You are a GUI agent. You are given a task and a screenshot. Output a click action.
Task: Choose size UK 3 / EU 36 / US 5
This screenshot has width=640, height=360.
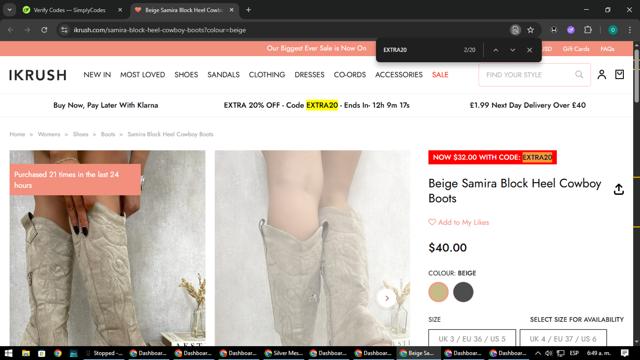[x=472, y=339]
